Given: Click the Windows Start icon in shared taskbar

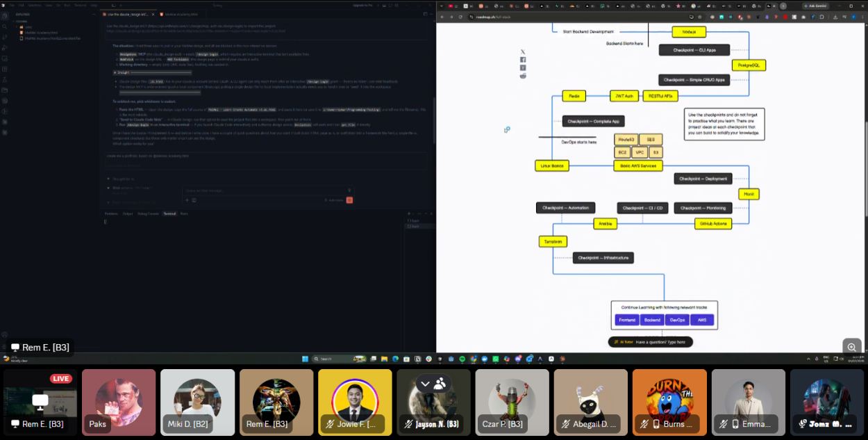Looking at the screenshot, I should click(304, 359).
